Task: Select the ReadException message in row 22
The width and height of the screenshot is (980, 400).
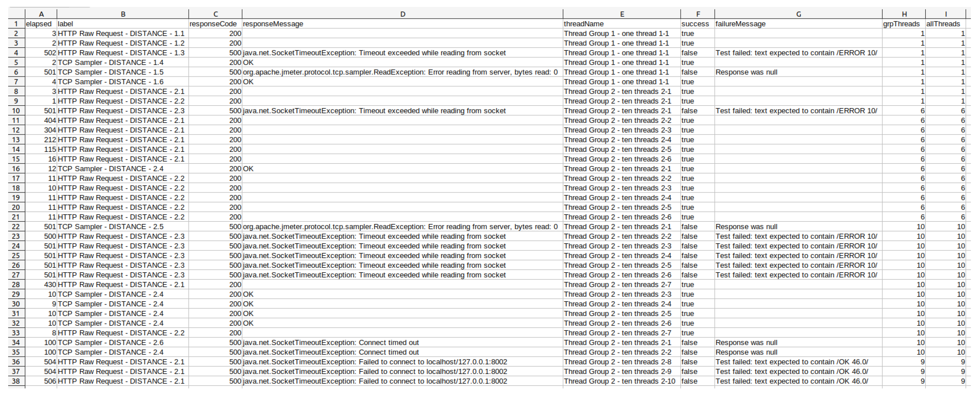Action: 400,226
